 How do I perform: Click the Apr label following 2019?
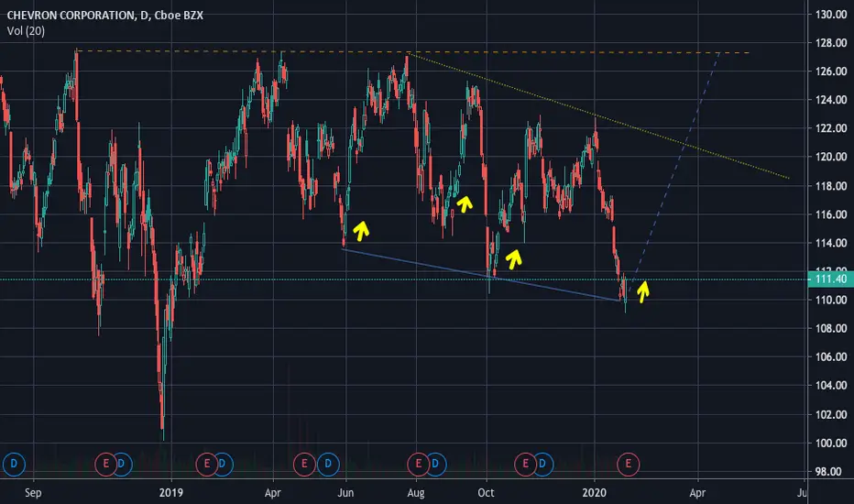pyautogui.click(x=272, y=493)
